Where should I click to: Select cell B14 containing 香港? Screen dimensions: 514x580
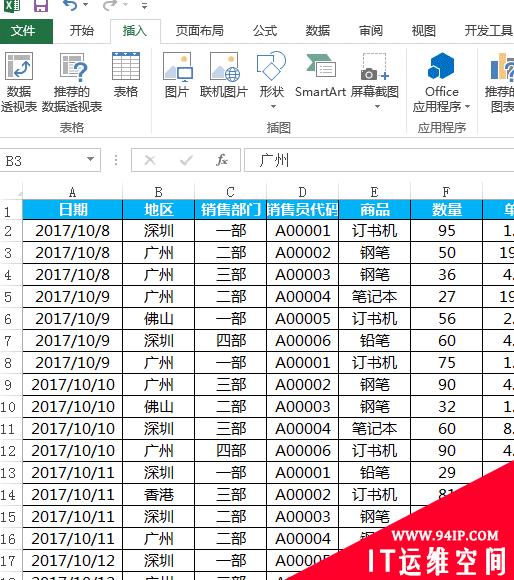point(159,495)
